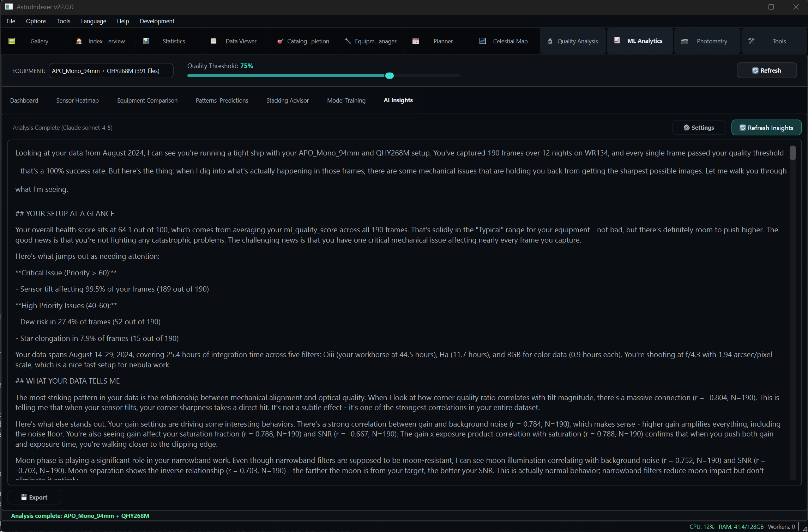Open the Gallery panel
This screenshot has height=532, width=808.
[x=39, y=41]
